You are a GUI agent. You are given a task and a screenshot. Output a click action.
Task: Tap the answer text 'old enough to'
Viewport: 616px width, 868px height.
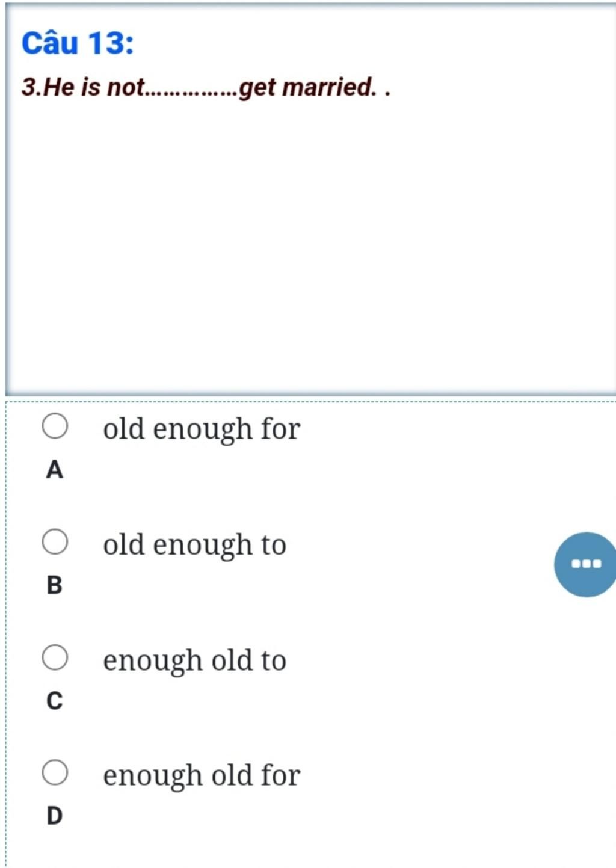coord(194,545)
